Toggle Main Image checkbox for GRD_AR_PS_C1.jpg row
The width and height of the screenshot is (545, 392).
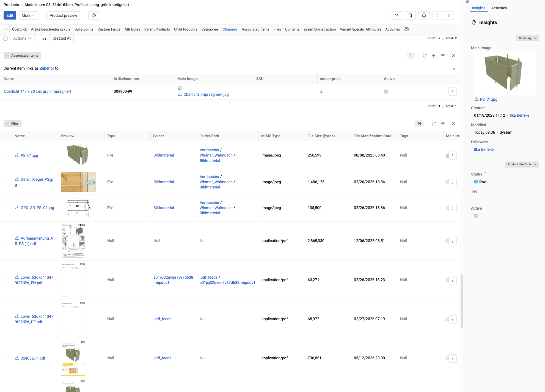pyautogui.click(x=447, y=208)
